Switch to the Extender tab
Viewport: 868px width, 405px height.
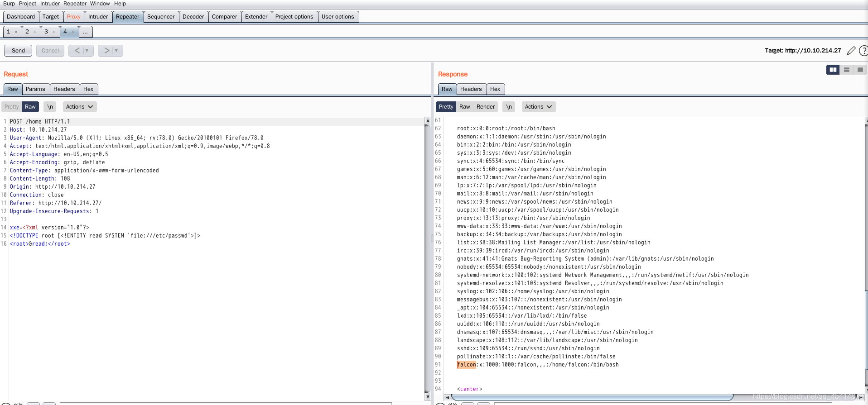[256, 17]
